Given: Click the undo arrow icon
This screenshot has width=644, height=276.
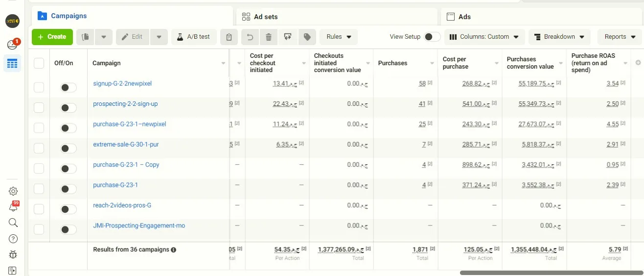Looking at the screenshot, I should 250,37.
